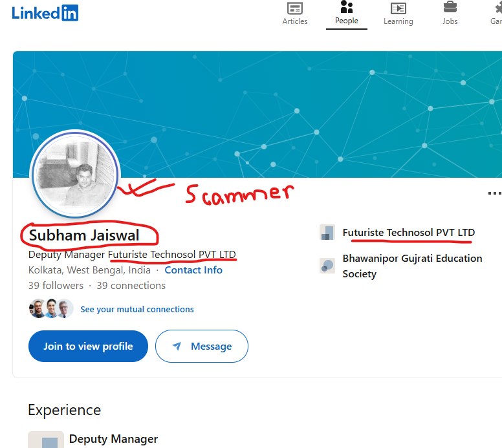This screenshot has height=448, width=502.
Task: Open the profile photo thumbnail
Action: [75, 174]
